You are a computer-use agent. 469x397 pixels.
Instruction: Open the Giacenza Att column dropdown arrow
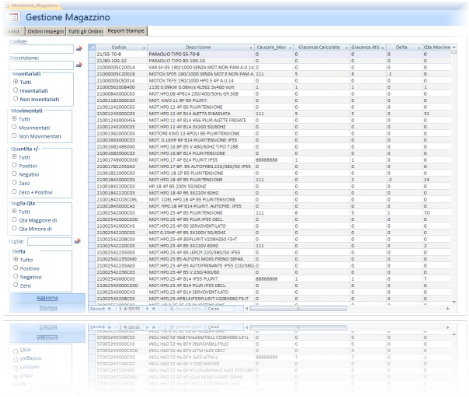pyautogui.click(x=383, y=48)
